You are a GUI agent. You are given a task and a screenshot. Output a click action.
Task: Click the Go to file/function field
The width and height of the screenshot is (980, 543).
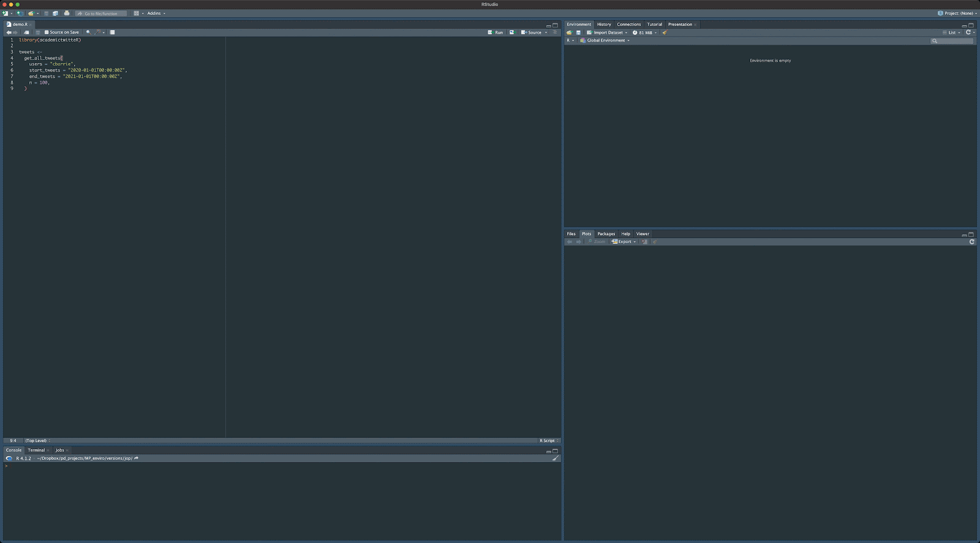click(x=101, y=13)
